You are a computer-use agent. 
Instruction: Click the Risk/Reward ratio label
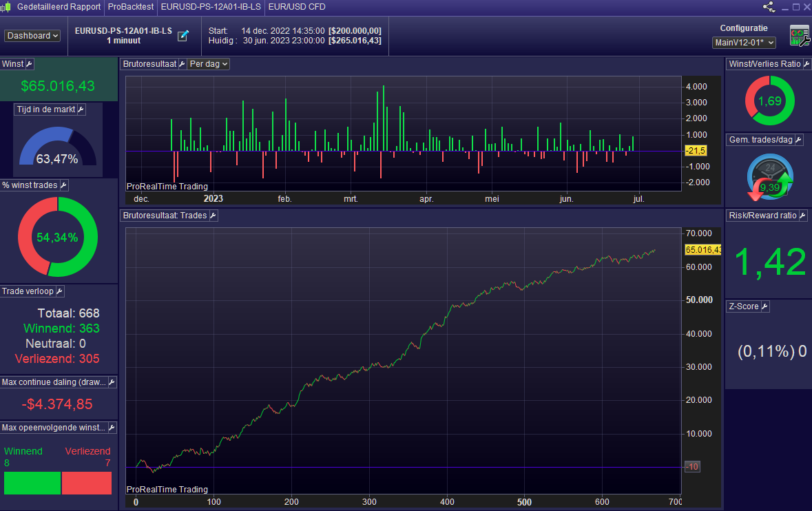pos(762,216)
